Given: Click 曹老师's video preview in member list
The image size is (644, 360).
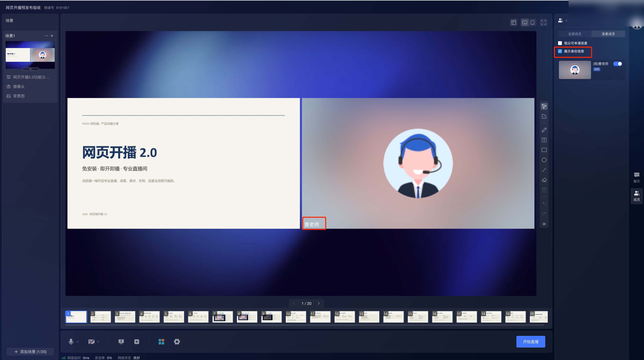Looking at the screenshot, I should pyautogui.click(x=575, y=70).
